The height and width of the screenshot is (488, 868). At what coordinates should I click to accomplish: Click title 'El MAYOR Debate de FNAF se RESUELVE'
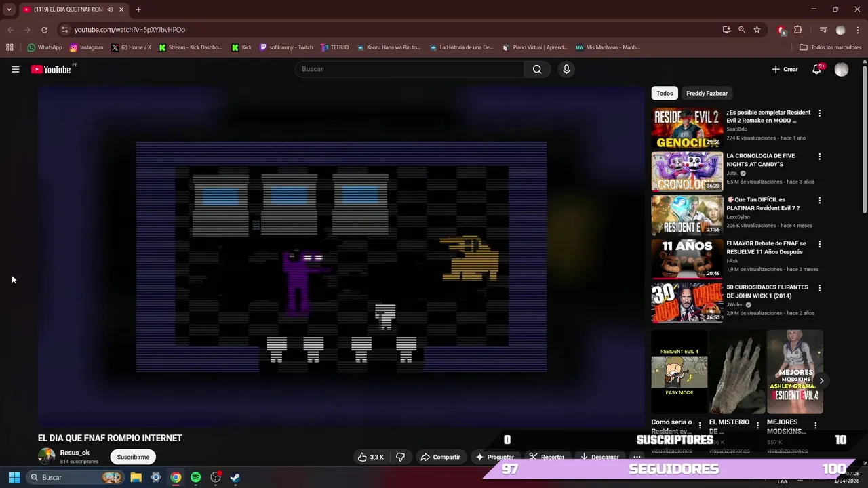click(x=766, y=247)
